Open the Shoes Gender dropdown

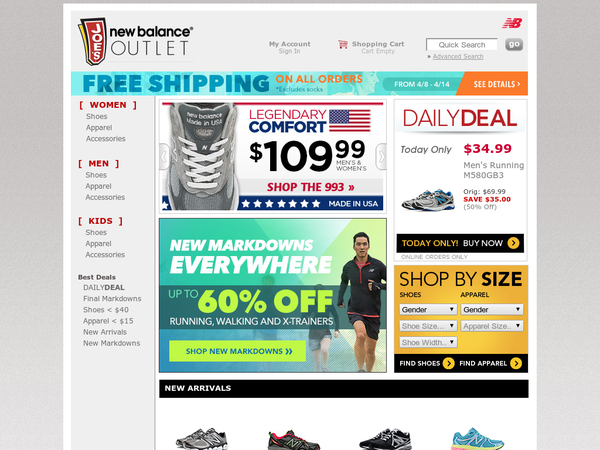[428, 309]
